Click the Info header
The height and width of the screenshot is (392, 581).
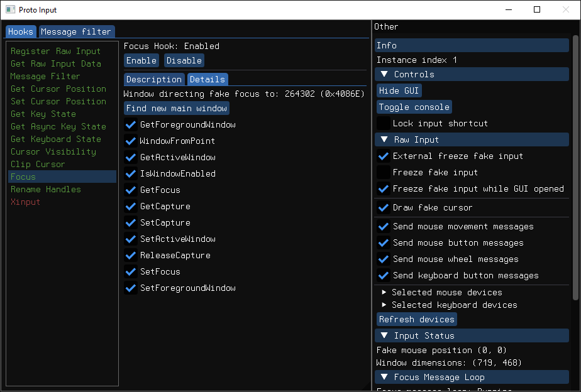tap(472, 45)
